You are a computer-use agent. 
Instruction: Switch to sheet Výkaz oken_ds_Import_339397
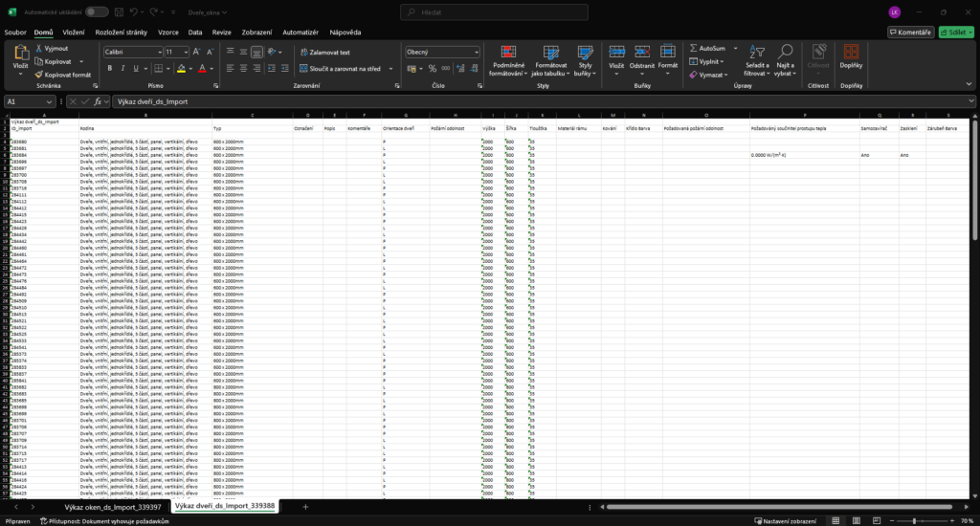click(112, 506)
